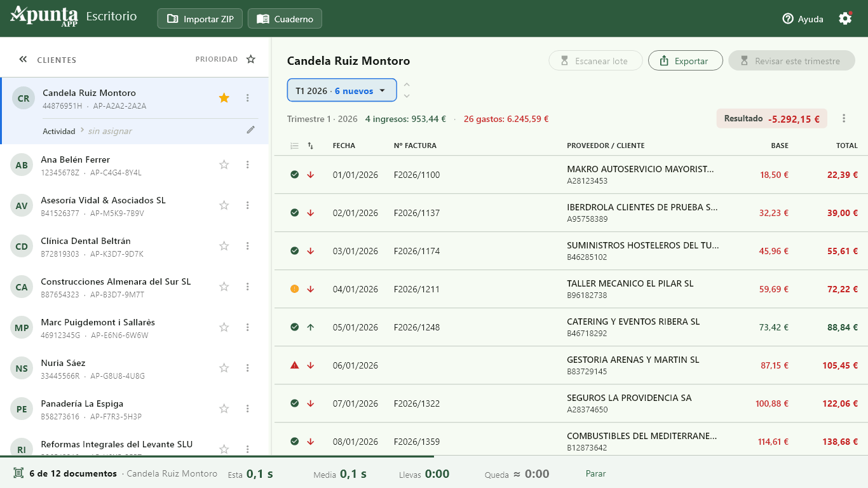Click the Exportar button
Screen dimensions: 868x488
click(685, 60)
